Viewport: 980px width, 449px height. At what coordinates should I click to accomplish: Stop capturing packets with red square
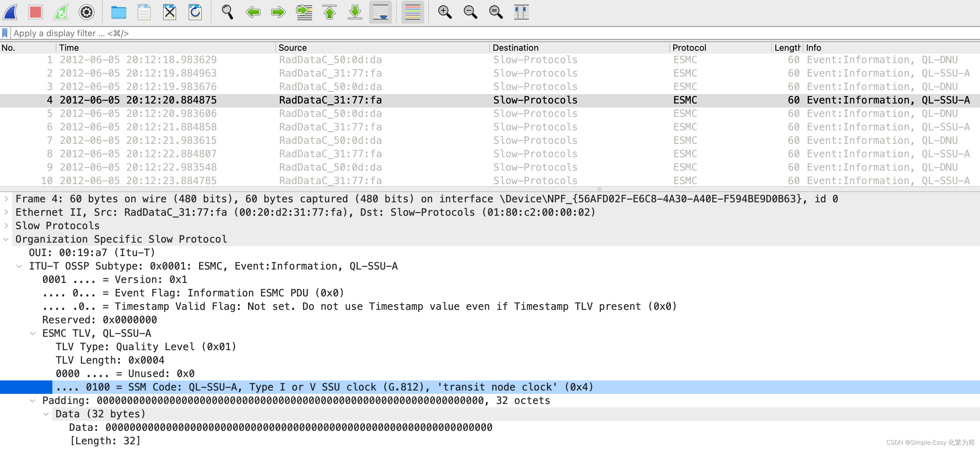click(35, 12)
